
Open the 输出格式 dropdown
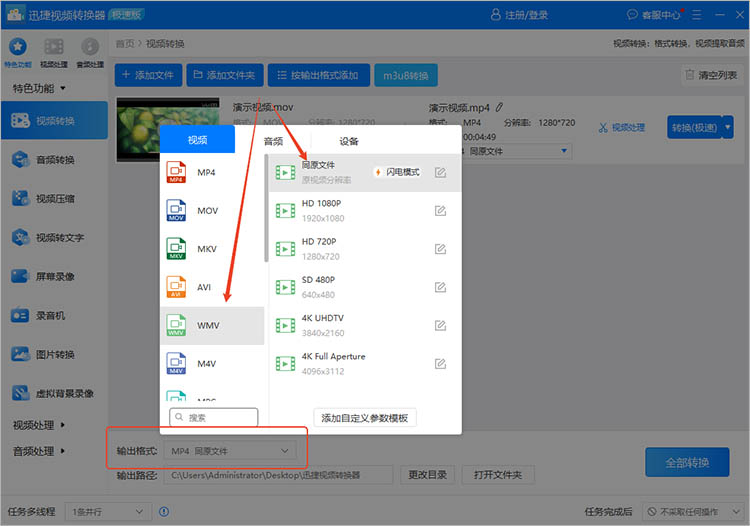(230, 451)
